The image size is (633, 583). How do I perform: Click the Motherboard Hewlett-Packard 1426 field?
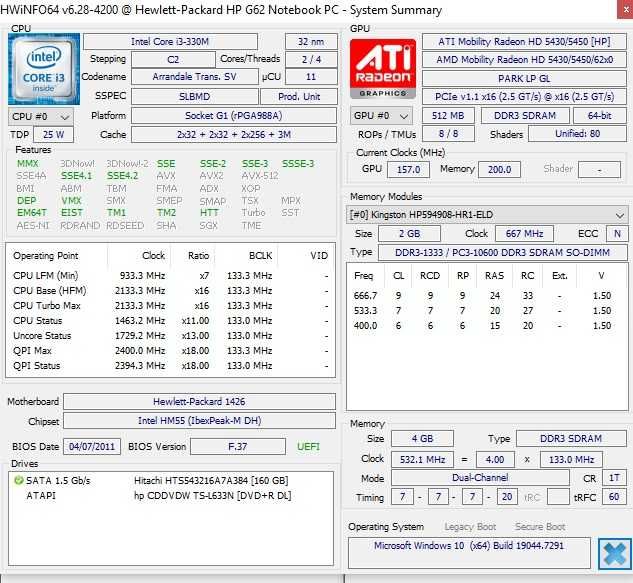(199, 401)
